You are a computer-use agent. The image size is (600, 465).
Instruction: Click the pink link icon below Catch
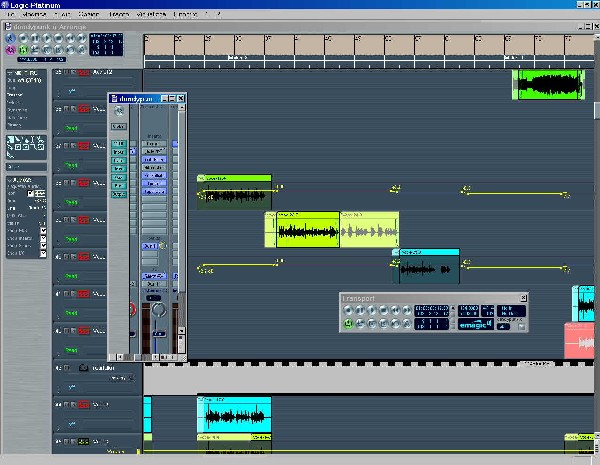[11, 50]
